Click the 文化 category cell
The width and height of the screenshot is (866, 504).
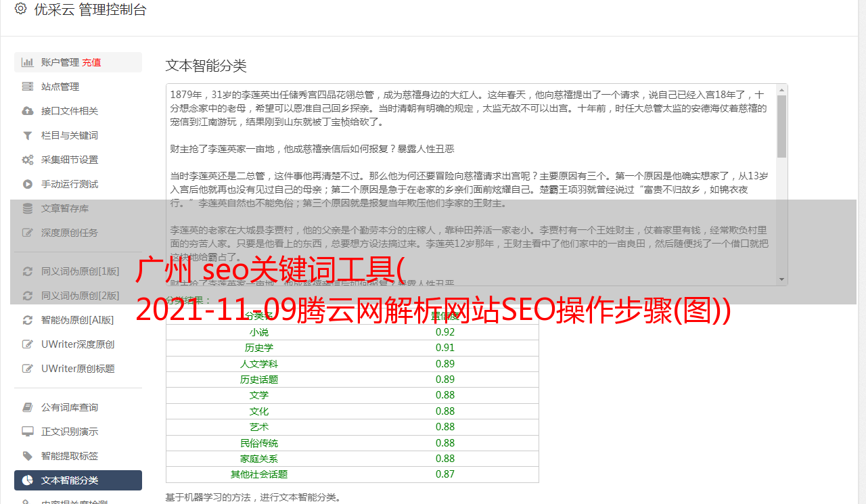(x=259, y=411)
